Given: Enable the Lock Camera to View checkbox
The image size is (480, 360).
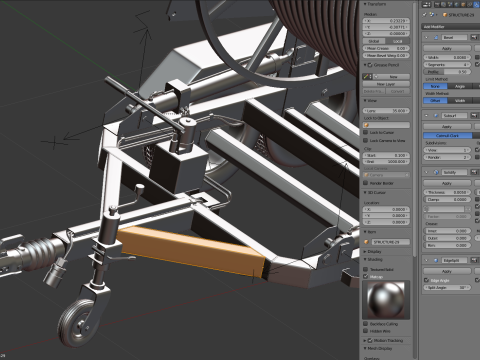Looking at the screenshot, I should [x=366, y=140].
